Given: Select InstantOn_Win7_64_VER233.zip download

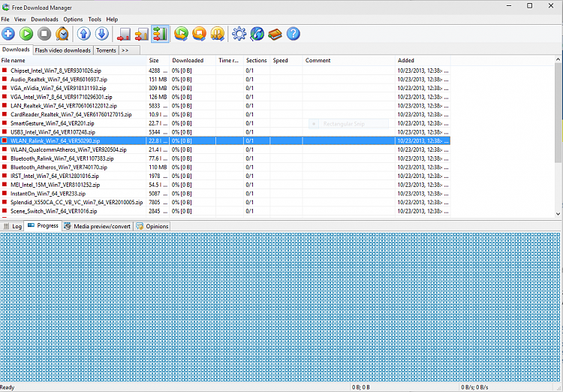Looking at the screenshot, I should point(225,194).
